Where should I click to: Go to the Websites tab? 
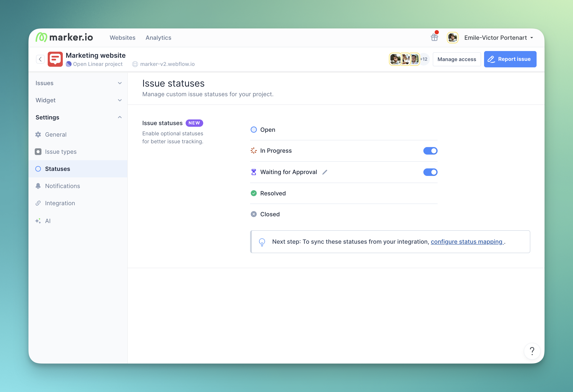pos(122,38)
